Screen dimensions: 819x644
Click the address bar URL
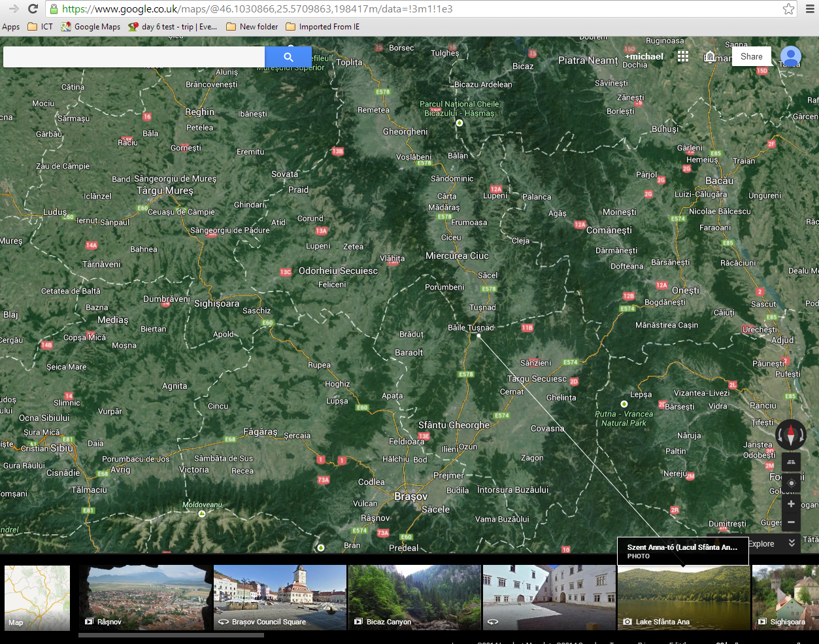pos(258,9)
